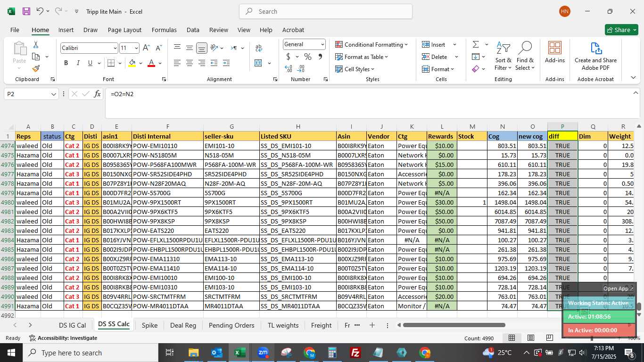The height and width of the screenshot is (362, 644).
Task: Toggle Normal view in status bar
Action: pyautogui.click(x=512, y=338)
